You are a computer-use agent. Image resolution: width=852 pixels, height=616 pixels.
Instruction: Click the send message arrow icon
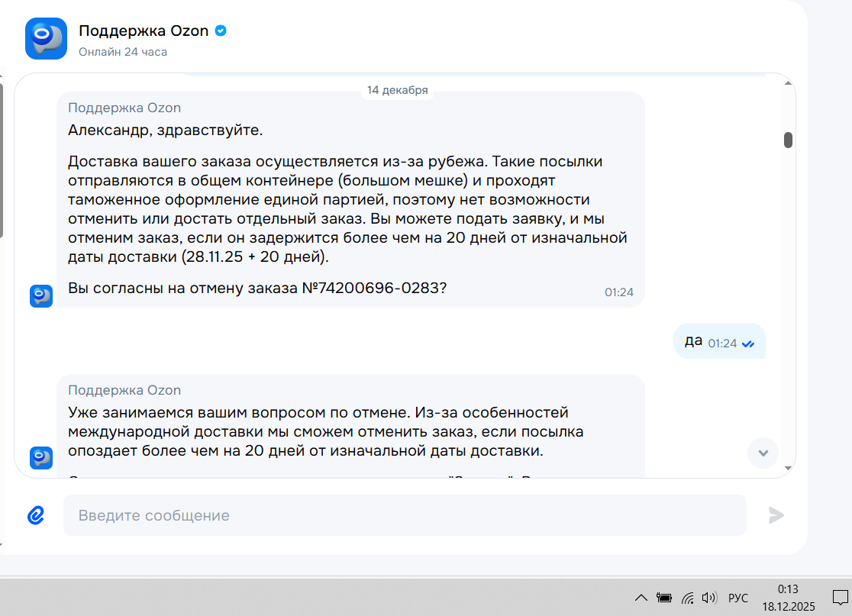[x=776, y=515]
